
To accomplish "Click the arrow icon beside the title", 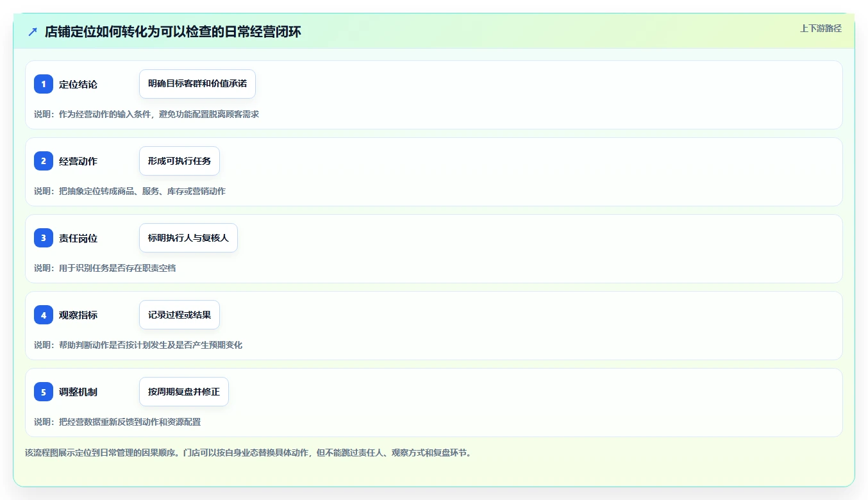I will 33,32.
